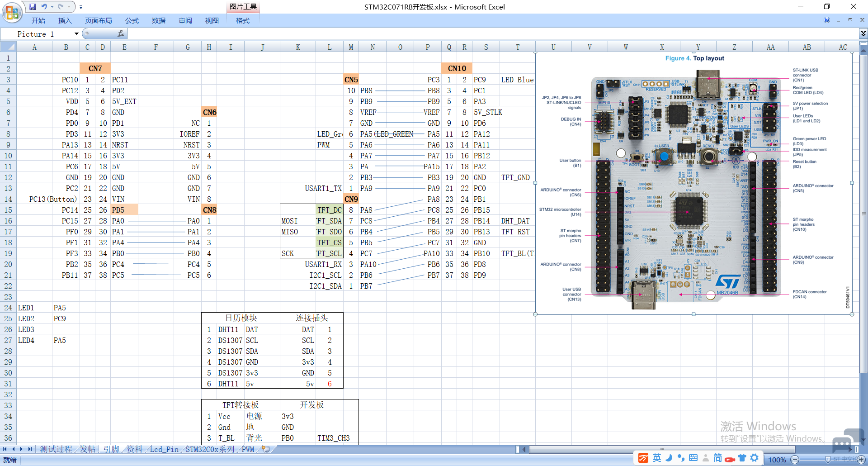
Task: Switch to the 资料 sheet tab
Action: (134, 449)
